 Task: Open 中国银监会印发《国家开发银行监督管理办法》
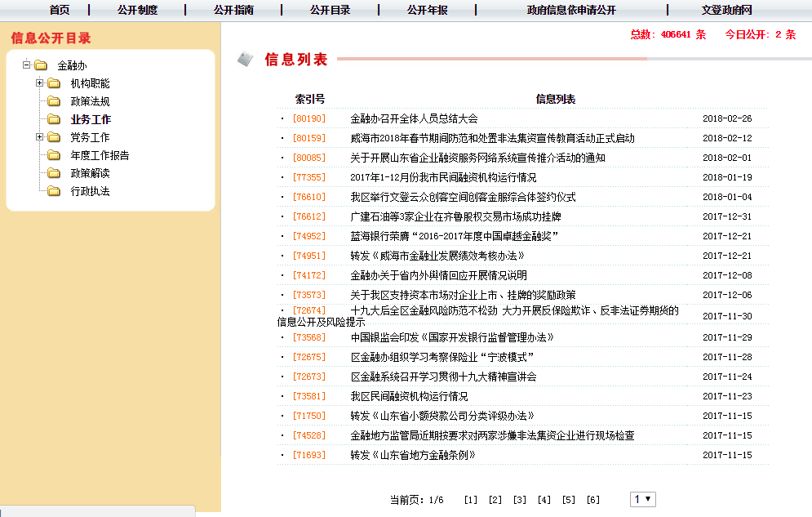click(452, 338)
